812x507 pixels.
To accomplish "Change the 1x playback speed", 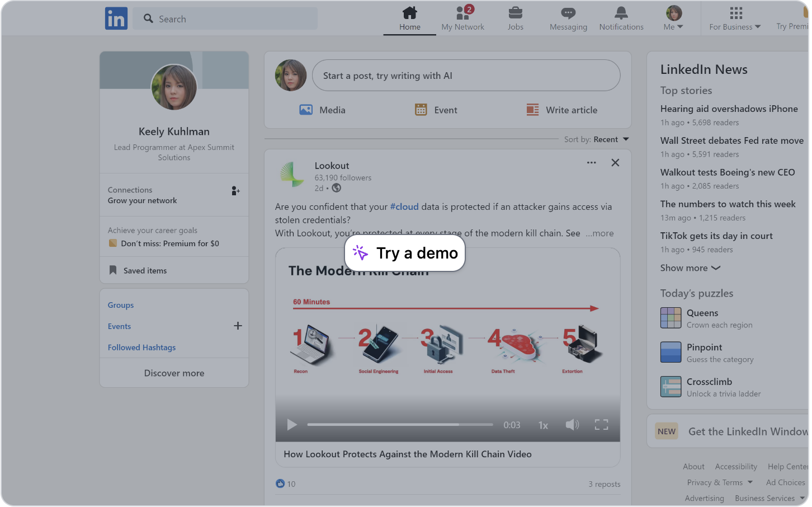I will coord(542,425).
